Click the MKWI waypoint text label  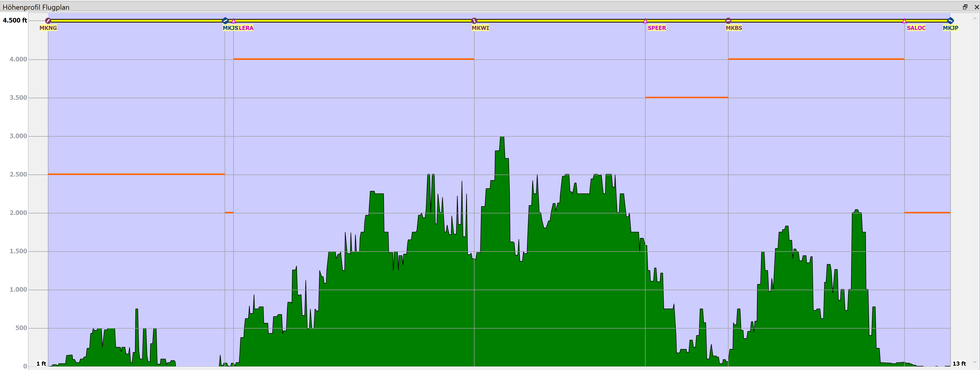tap(480, 28)
